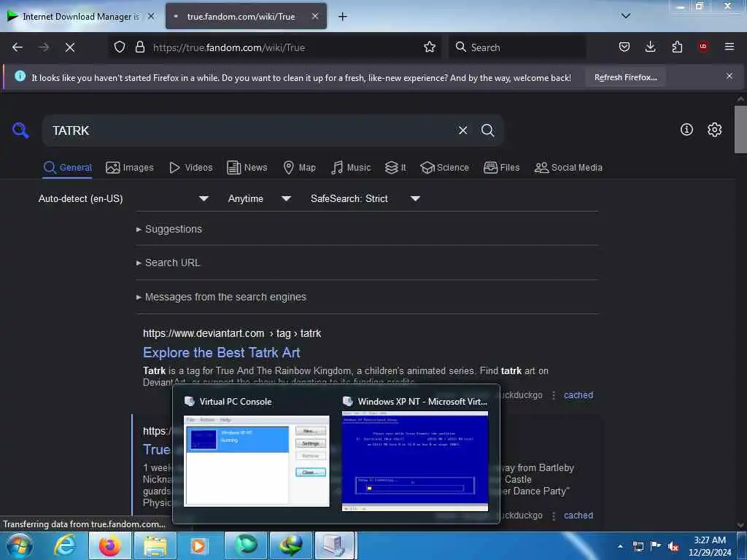Image resolution: width=747 pixels, height=560 pixels.
Task: Close the Internet Download Manager tab
Action: 150,16
